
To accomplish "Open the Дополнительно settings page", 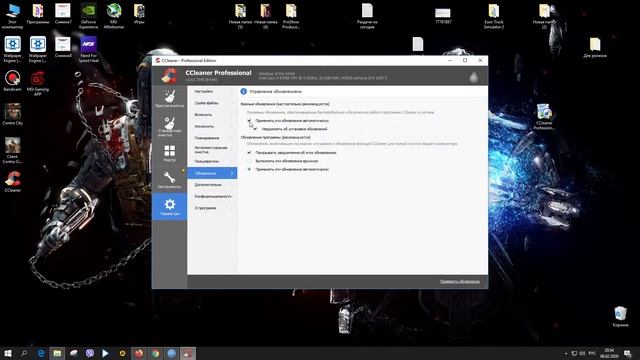I will pyautogui.click(x=212, y=185).
